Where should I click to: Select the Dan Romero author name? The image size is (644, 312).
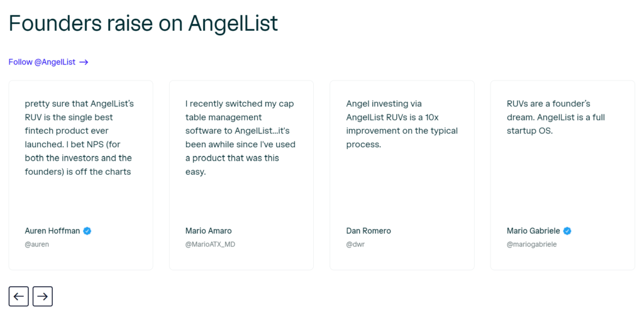[x=369, y=231]
